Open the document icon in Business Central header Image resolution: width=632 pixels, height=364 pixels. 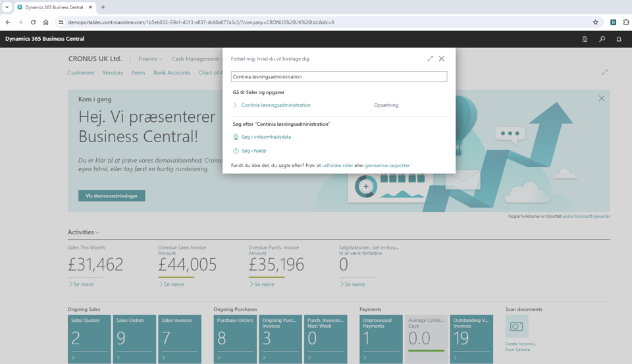(585, 39)
